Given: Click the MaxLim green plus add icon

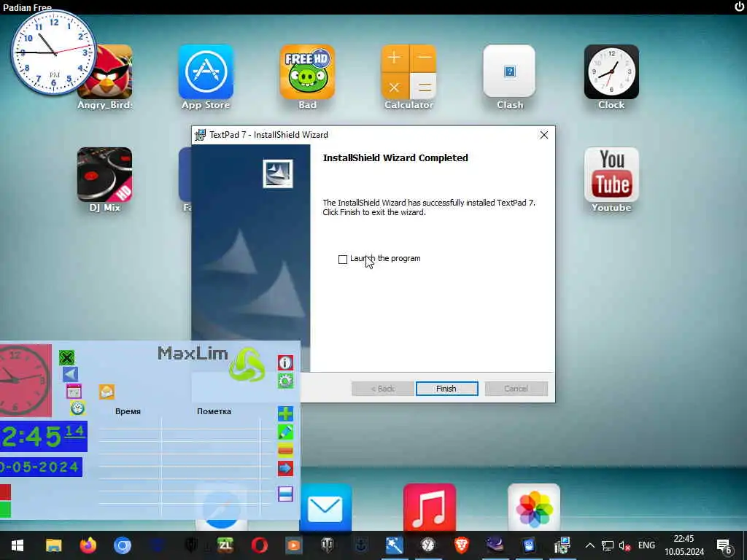Looking at the screenshot, I should (285, 414).
